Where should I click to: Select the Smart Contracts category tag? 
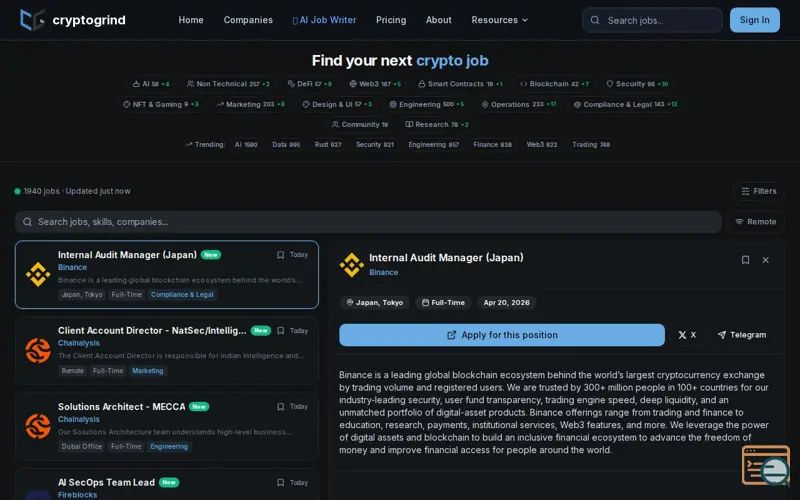pos(460,84)
